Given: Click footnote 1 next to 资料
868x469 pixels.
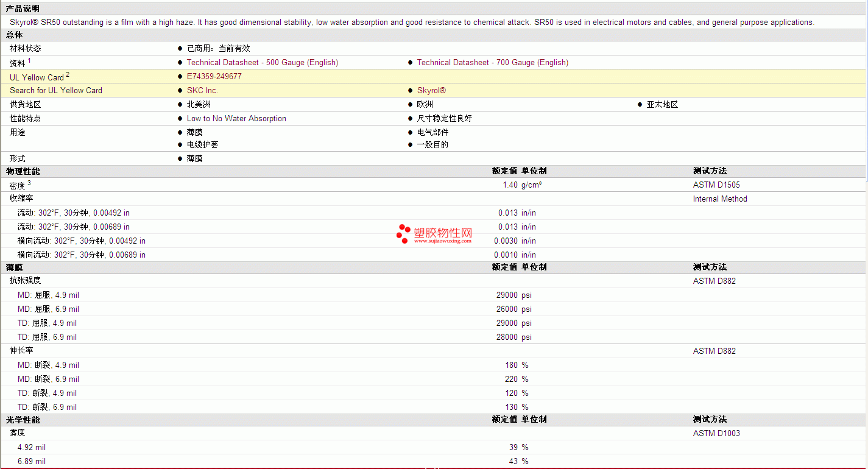Looking at the screenshot, I should [29, 60].
